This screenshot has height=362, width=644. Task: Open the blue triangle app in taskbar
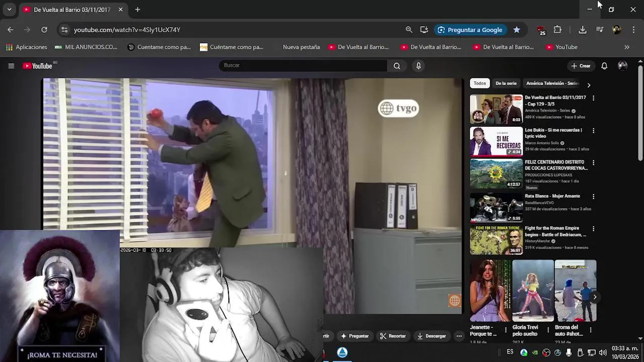pyautogui.click(x=342, y=352)
